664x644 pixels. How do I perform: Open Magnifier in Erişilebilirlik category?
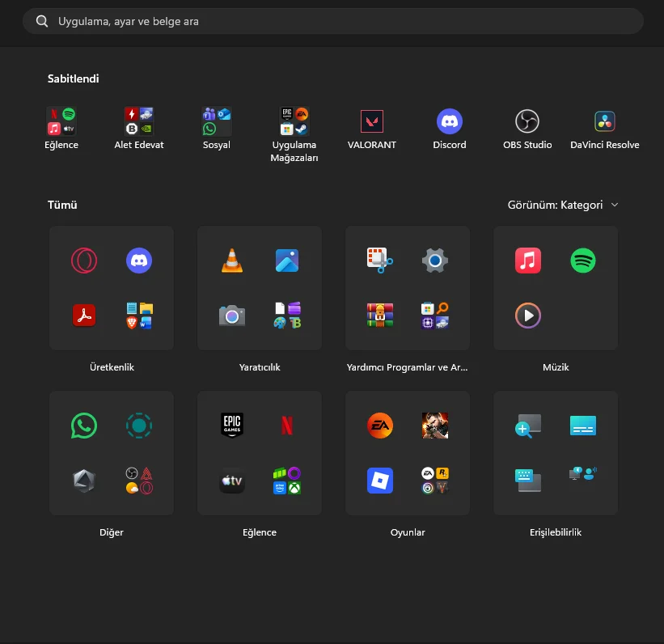(x=528, y=426)
